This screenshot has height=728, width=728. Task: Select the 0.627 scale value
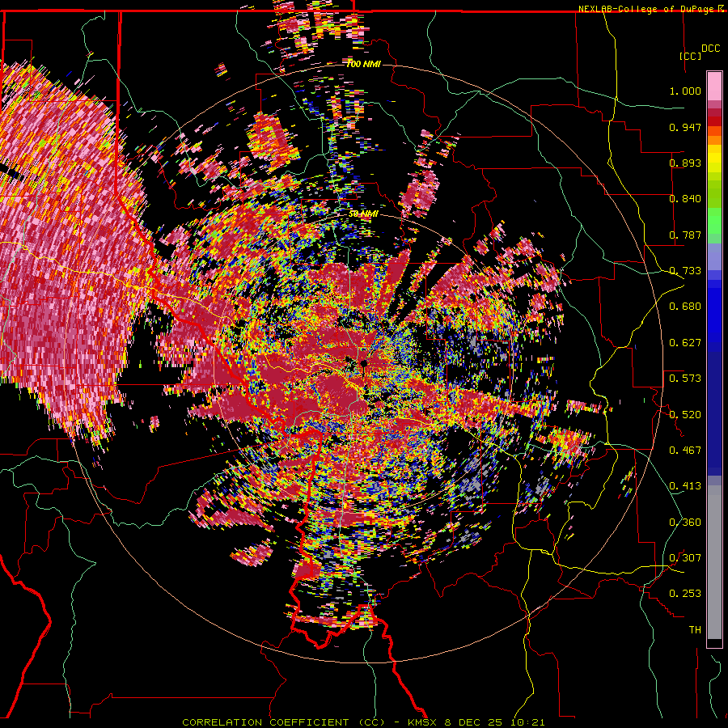point(685,343)
